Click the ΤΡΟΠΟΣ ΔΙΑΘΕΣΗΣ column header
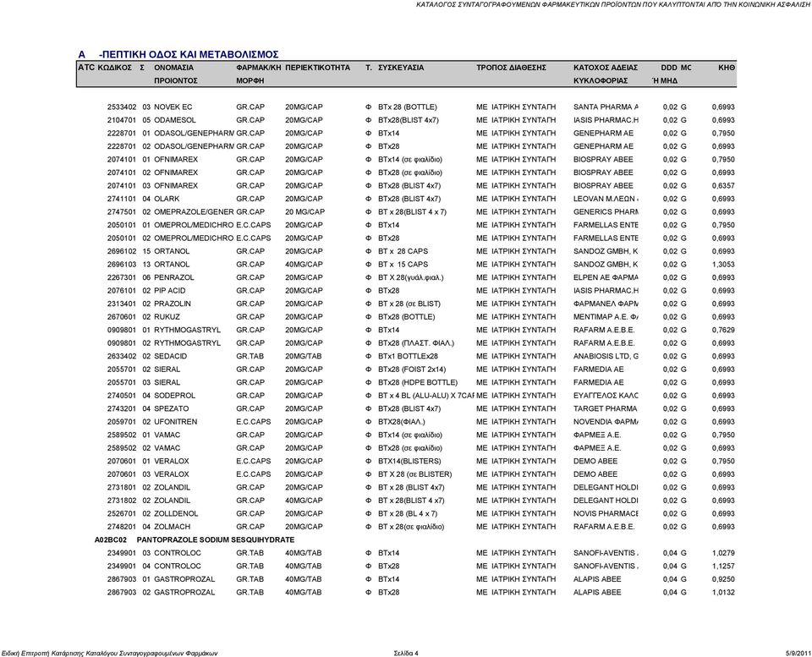The width and height of the screenshot is (812, 657). coord(511,68)
